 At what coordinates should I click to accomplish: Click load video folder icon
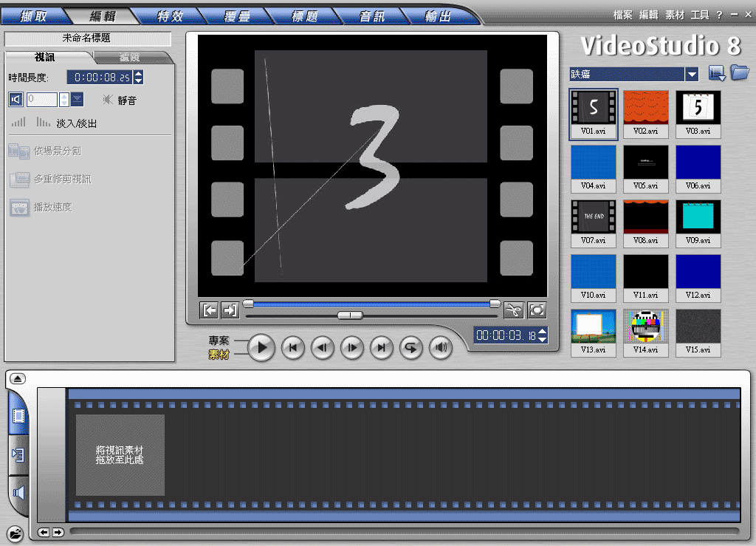pyautogui.click(x=739, y=73)
